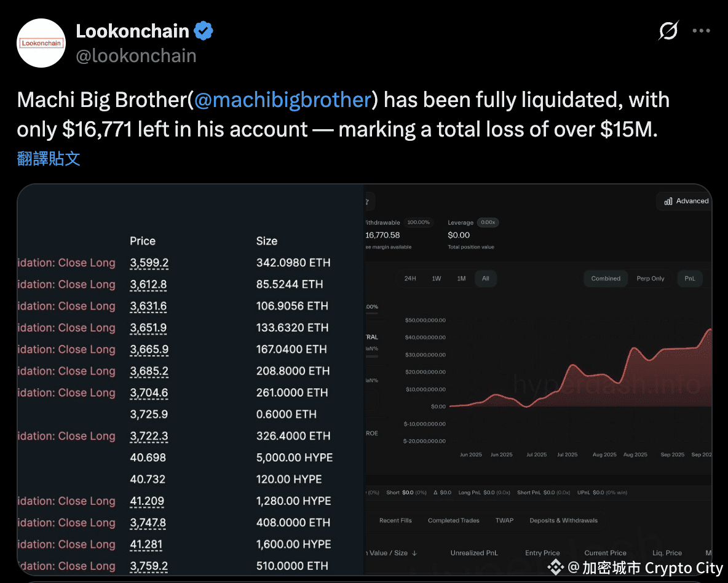Select the All time range
728x583 pixels.
485,279
